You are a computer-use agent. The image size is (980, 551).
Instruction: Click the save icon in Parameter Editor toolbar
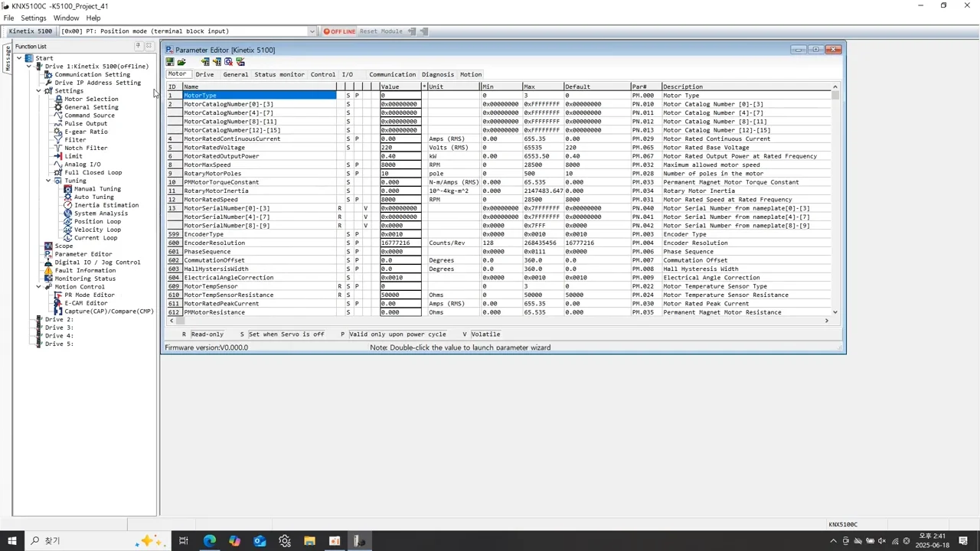pyautogui.click(x=170, y=62)
